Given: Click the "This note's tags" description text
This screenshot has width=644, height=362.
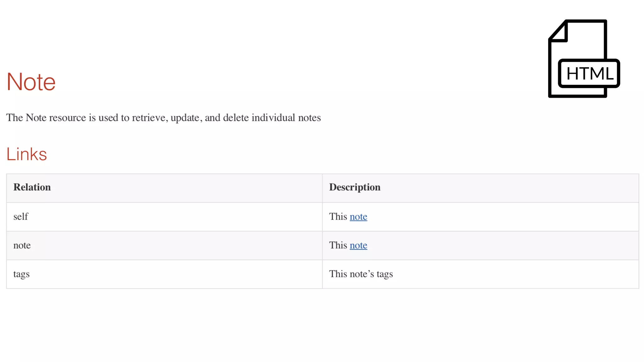Looking at the screenshot, I should (x=361, y=274).
